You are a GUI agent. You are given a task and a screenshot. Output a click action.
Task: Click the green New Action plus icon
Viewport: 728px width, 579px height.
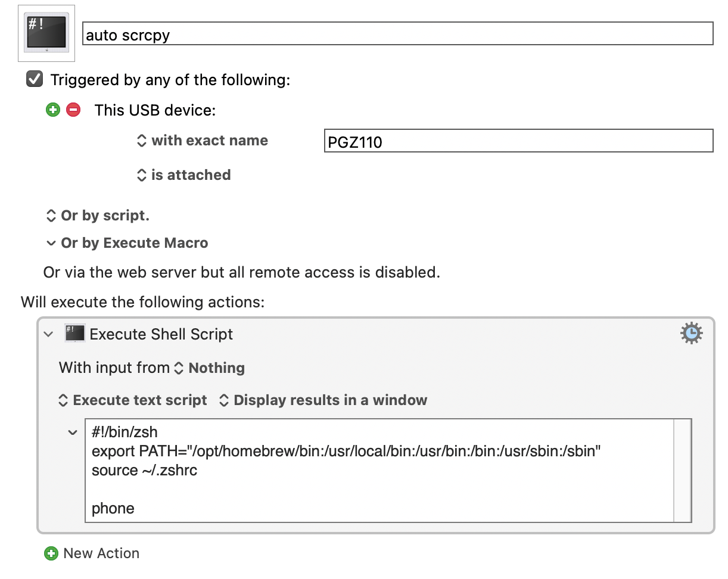tap(52, 553)
